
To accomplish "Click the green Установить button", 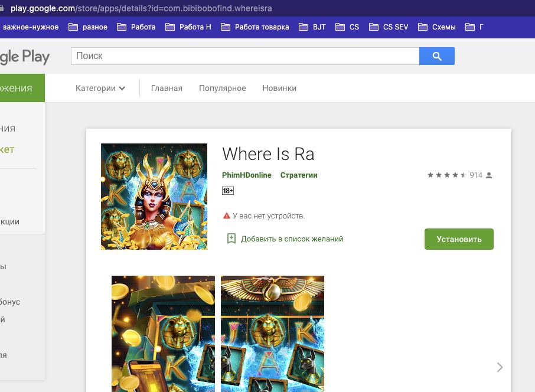I will coord(459,239).
